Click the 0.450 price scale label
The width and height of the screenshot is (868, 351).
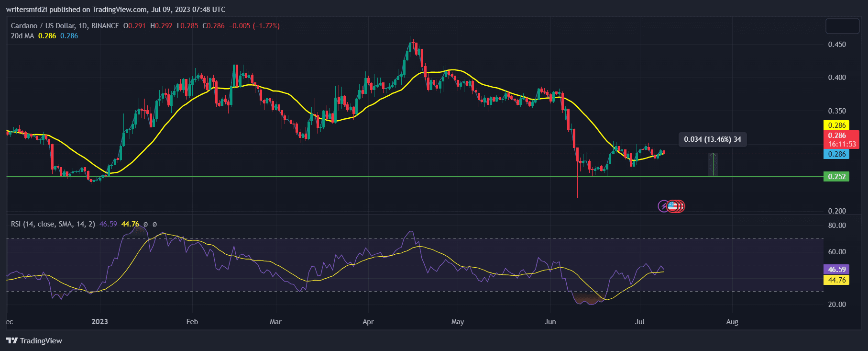[x=836, y=45]
